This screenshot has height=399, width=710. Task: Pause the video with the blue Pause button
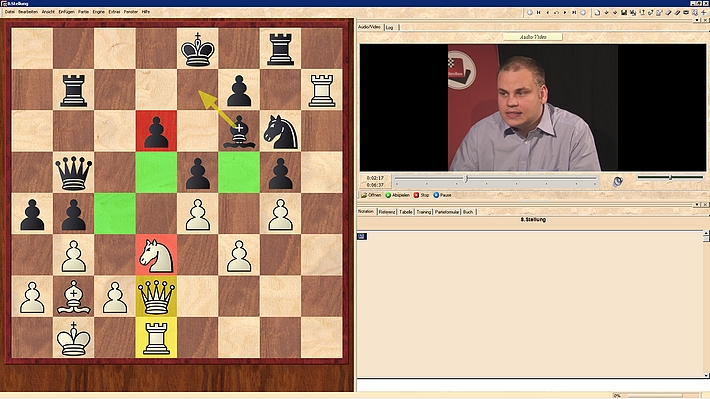click(x=442, y=195)
